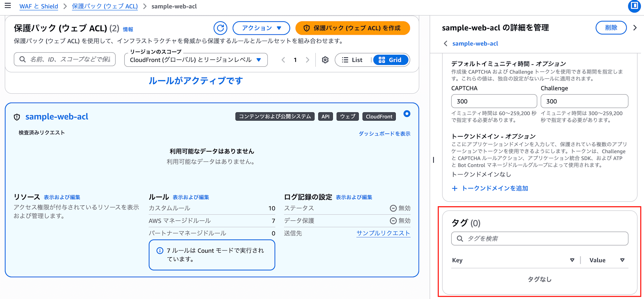
Task: Refresh the protection pack list
Action: pyautogui.click(x=221, y=28)
